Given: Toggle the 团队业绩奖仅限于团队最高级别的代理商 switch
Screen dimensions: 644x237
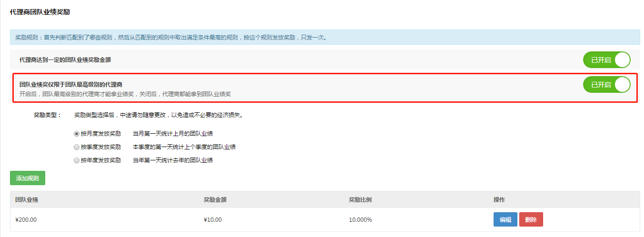Looking at the screenshot, I should 606,85.
